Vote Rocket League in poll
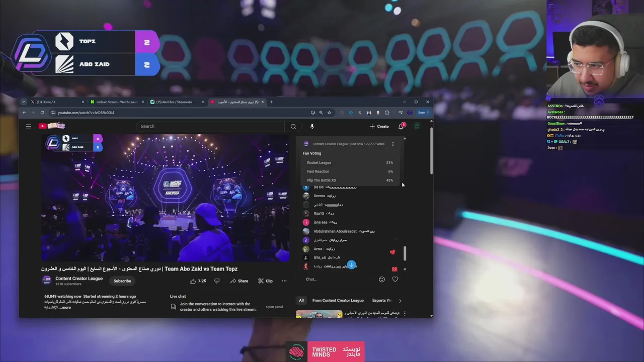The image size is (644, 362). (350, 163)
